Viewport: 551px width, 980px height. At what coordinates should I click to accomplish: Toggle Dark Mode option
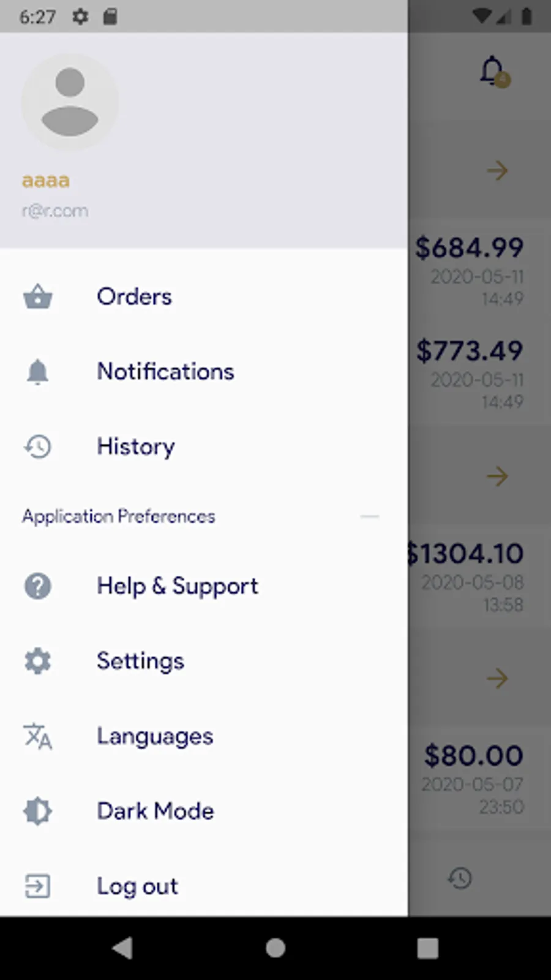coord(204,811)
